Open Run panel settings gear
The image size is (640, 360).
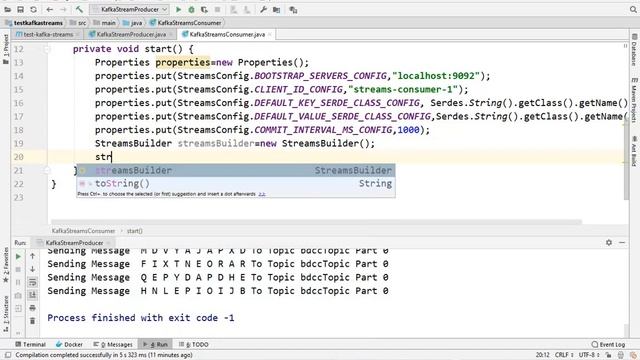(x=609, y=242)
